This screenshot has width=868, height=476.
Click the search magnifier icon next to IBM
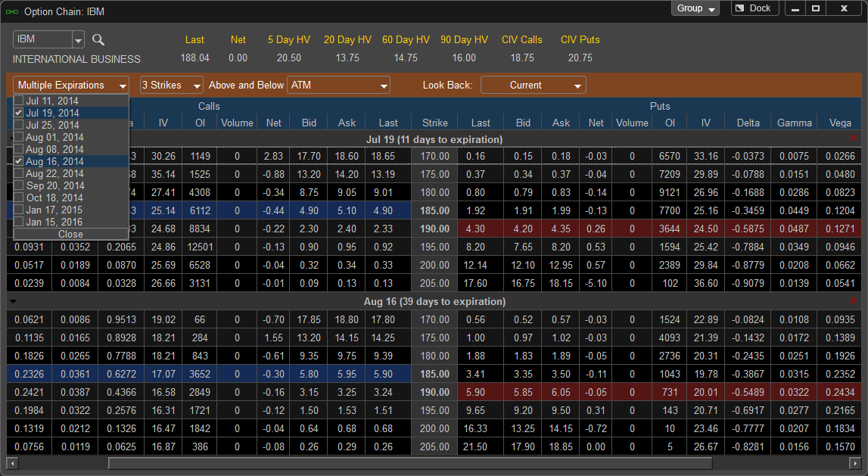[x=98, y=39]
